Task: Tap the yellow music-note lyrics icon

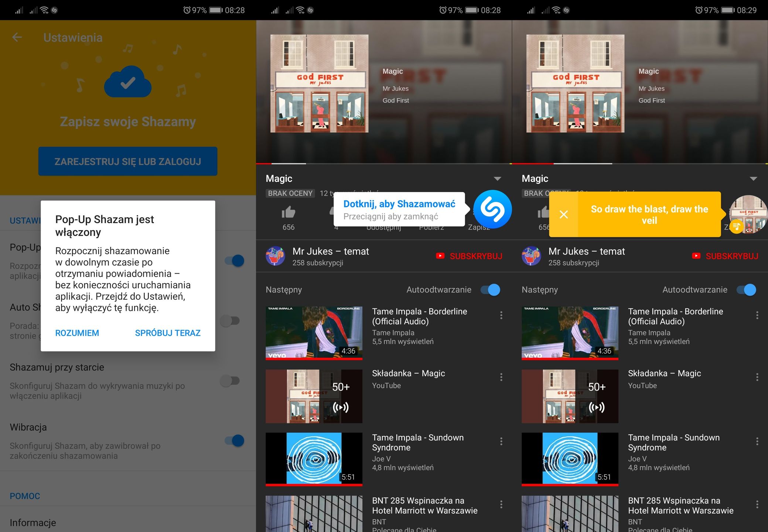Action: tap(736, 226)
